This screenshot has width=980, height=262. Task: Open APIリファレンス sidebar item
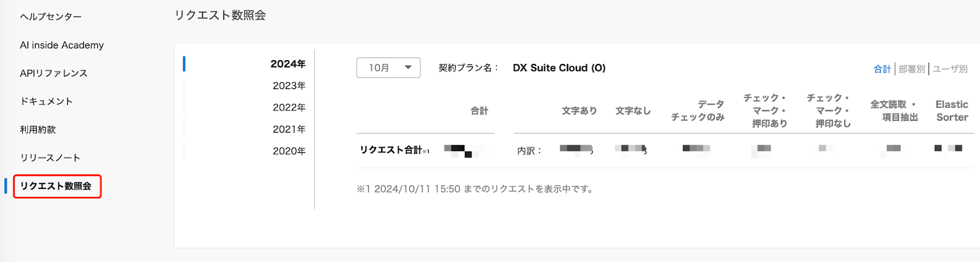[54, 73]
